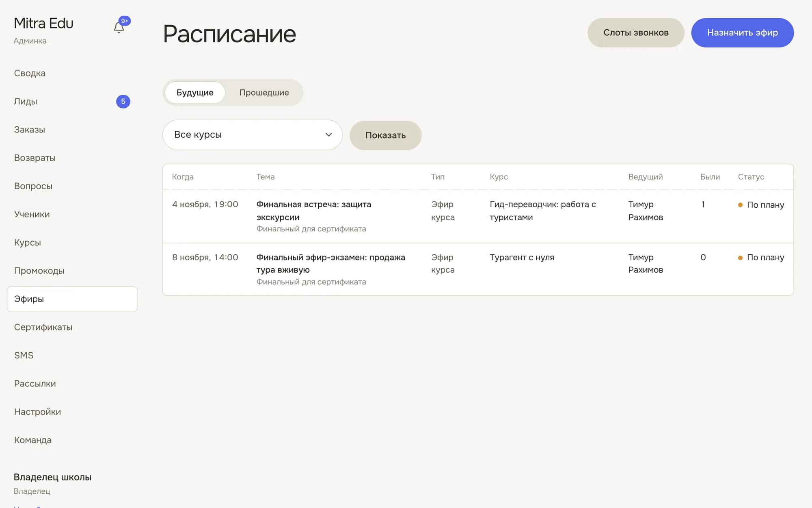Viewport: 812px width, 508px height.
Task: Open Слоты звонков
Action: [x=636, y=33]
